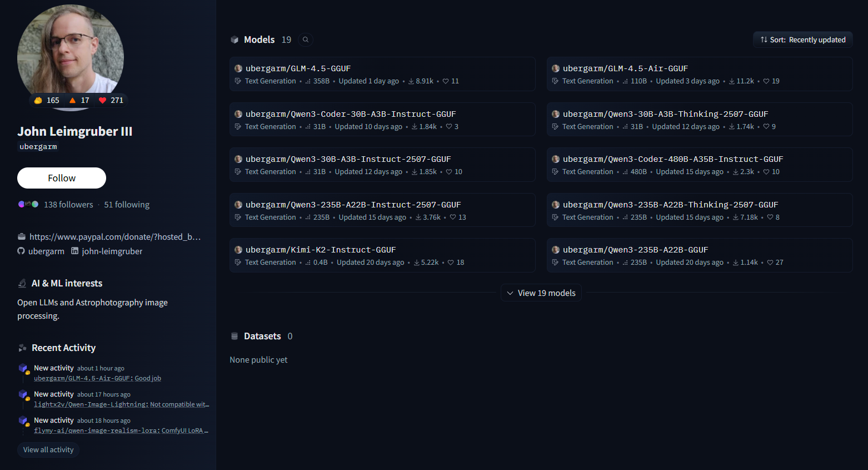The image size is (868, 470).
Task: Click the search models magnifier icon
Action: (305, 39)
